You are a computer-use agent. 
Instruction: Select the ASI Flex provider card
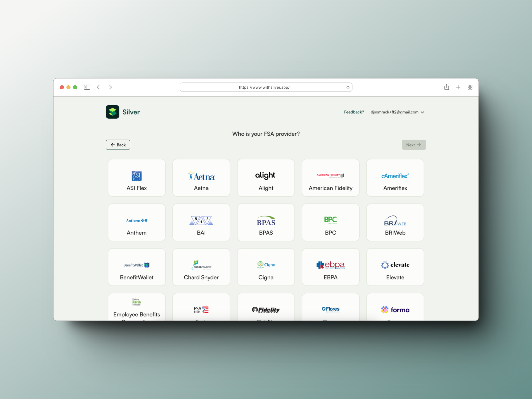(x=136, y=178)
